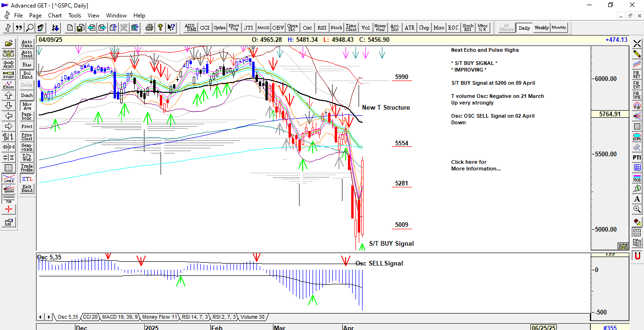Select the RSI 14, 7, 3 tab
The image size is (644, 330).
[195, 317]
